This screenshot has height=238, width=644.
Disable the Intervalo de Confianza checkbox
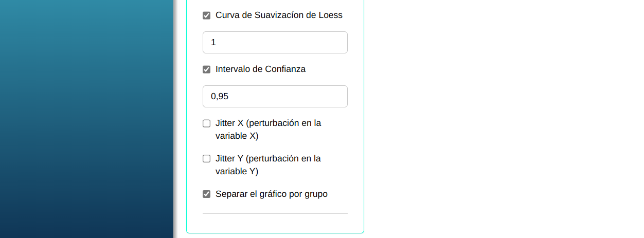(207, 69)
